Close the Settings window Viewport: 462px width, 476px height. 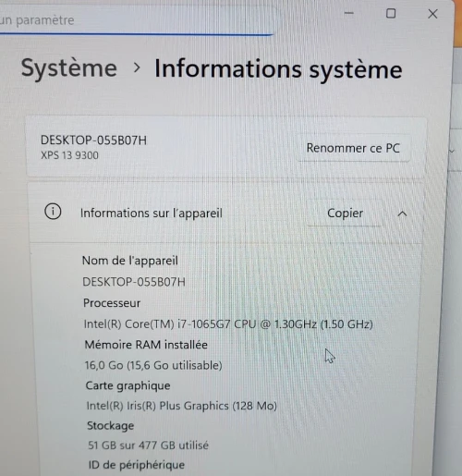coord(432,14)
